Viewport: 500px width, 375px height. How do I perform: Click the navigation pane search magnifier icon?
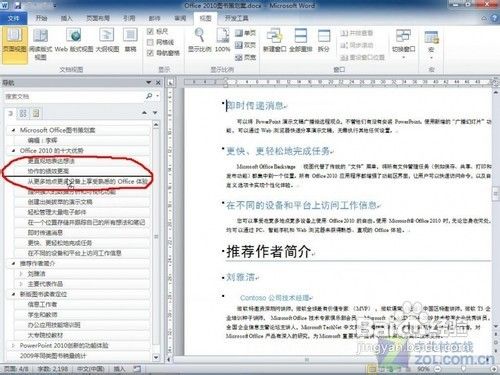pyautogui.click(x=149, y=96)
